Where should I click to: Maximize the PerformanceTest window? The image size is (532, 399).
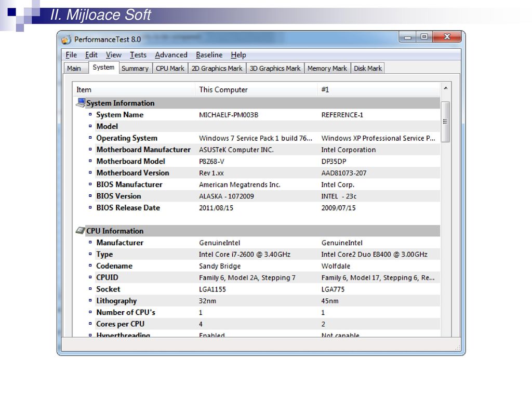point(424,37)
